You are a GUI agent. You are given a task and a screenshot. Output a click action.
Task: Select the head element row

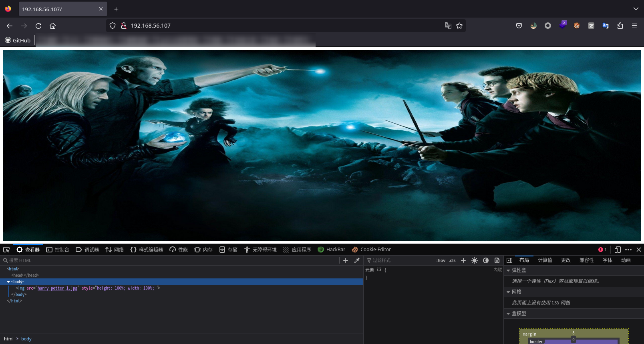[x=181, y=275]
